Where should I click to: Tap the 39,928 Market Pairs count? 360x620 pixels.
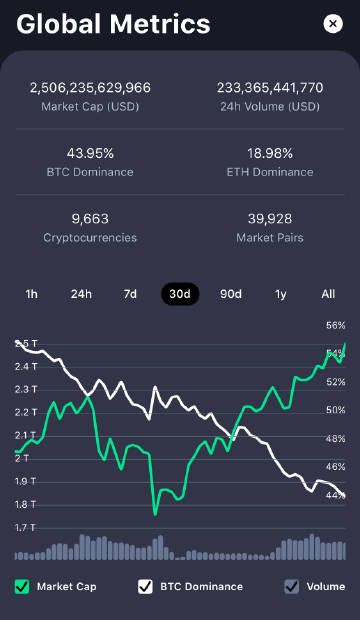[x=270, y=219]
